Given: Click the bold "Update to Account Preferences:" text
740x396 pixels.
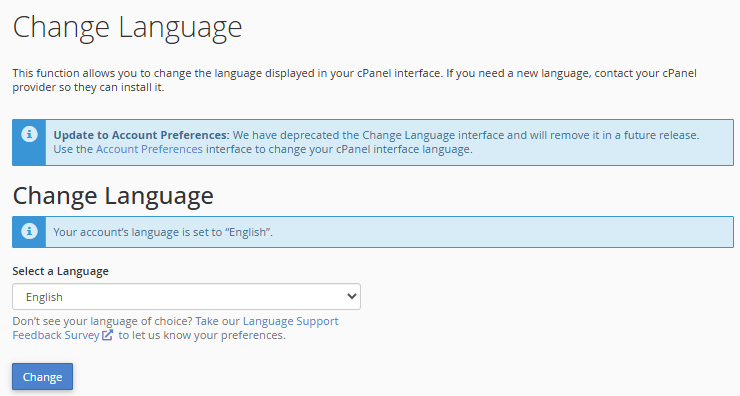Looking at the screenshot, I should click(141, 135).
